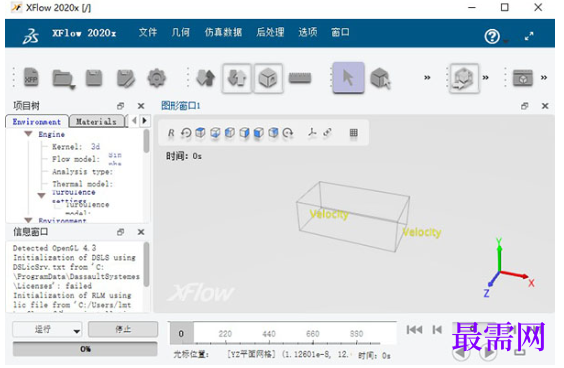Switch to the Materials tab
564x368 pixels.
pos(96,122)
